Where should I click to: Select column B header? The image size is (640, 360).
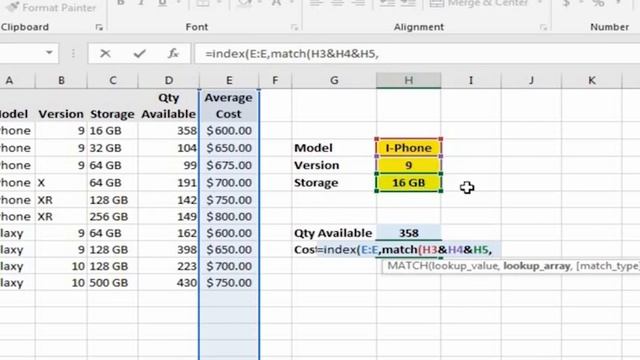[61, 80]
